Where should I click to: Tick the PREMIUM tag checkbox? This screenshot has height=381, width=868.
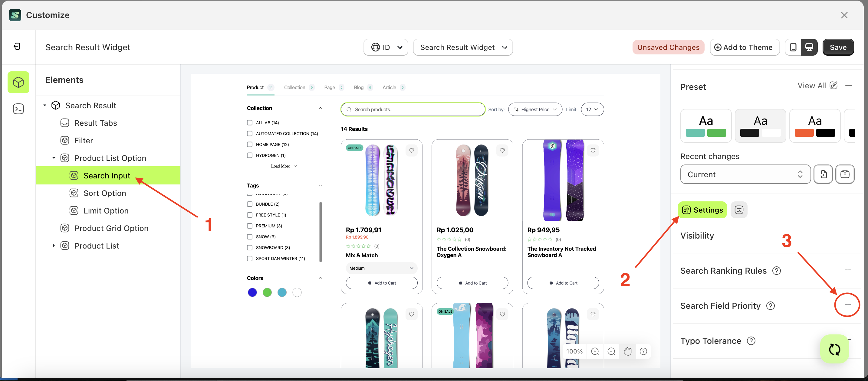(x=250, y=226)
